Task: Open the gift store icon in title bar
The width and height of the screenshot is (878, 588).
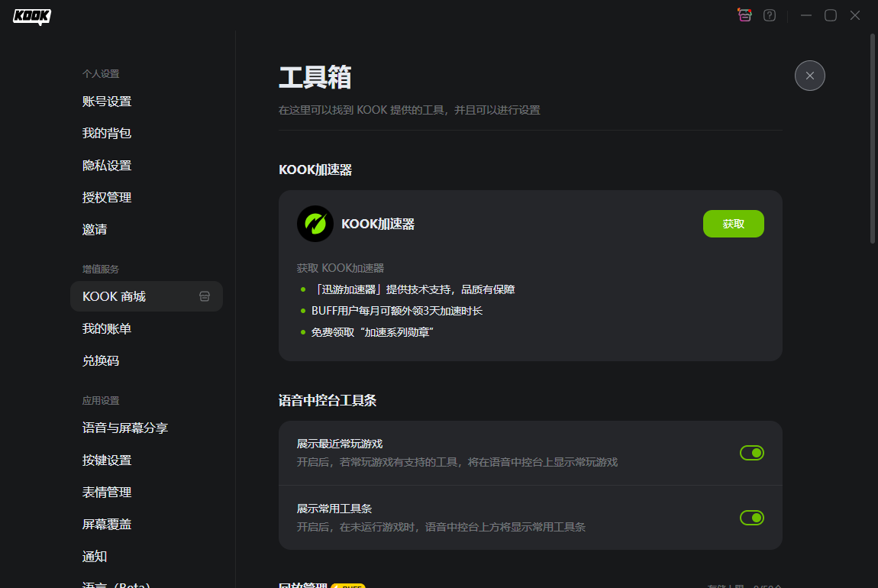Action: click(x=744, y=15)
